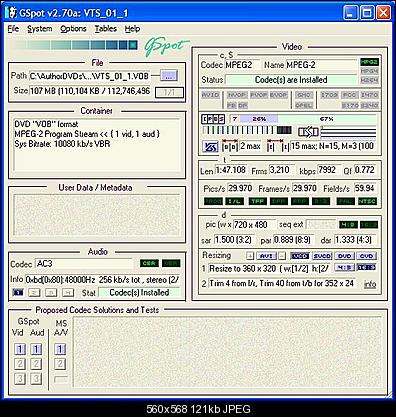Toggle the AVI resize mode button
Viewport: 396px width, 417px height.
[266, 256]
